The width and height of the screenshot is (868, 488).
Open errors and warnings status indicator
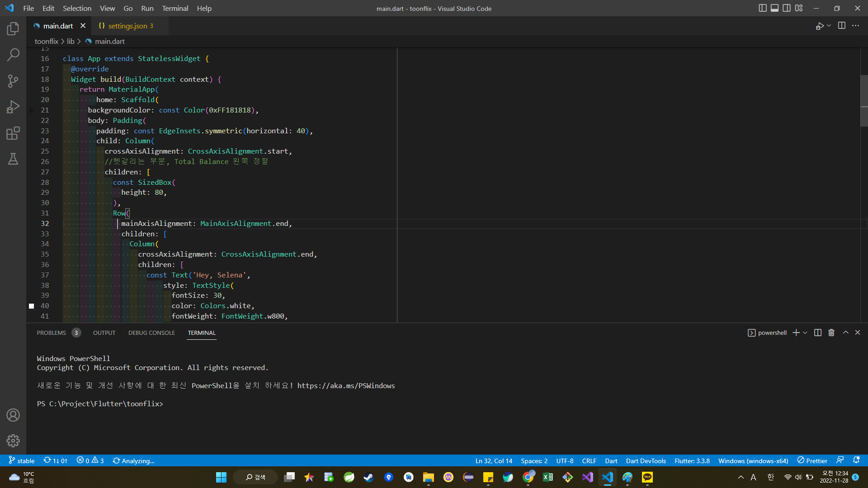(90, 460)
